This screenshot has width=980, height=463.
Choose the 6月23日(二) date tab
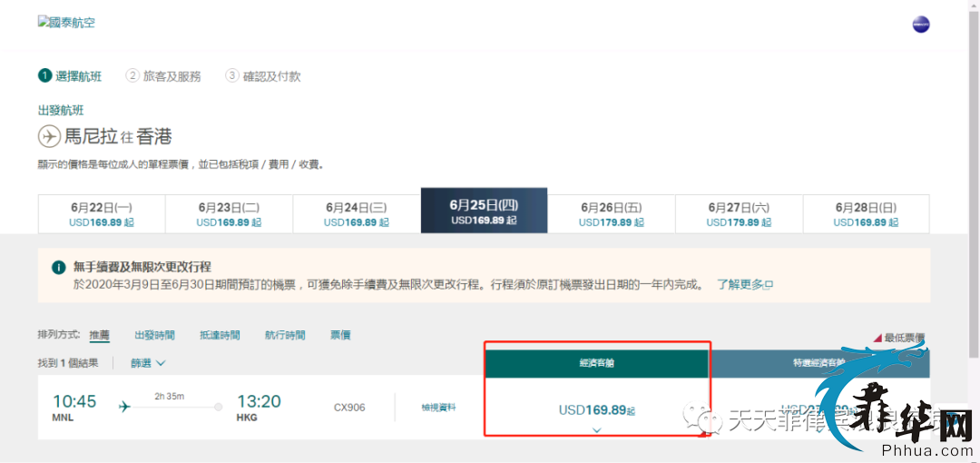230,214
